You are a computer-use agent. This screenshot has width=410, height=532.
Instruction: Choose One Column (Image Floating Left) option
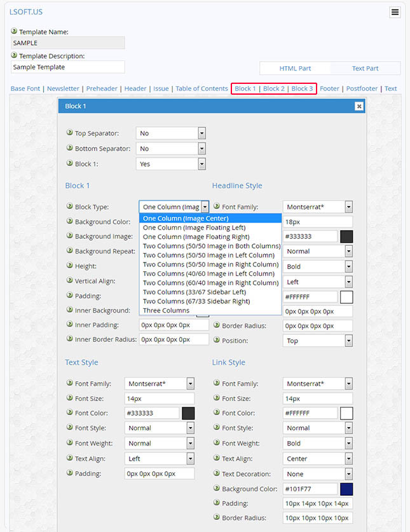210,228
